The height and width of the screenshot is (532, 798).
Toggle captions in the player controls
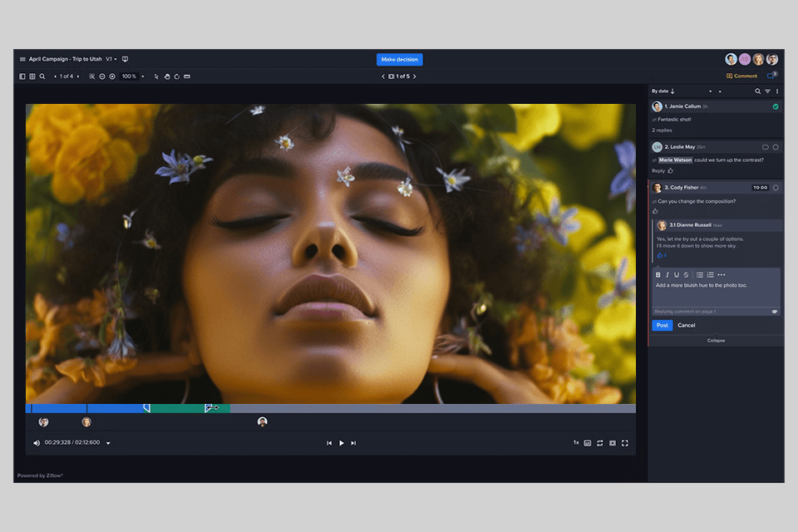[x=588, y=443]
